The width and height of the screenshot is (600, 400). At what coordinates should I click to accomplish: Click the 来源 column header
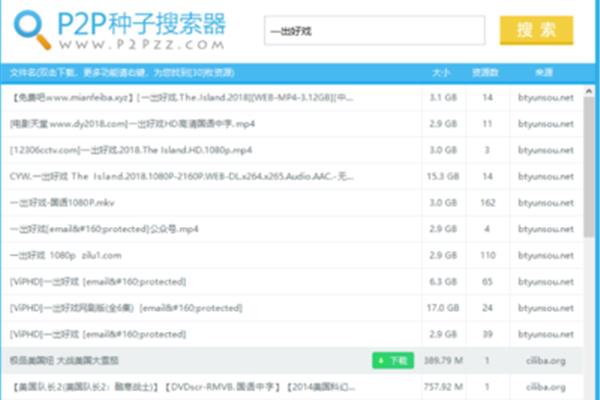point(544,73)
